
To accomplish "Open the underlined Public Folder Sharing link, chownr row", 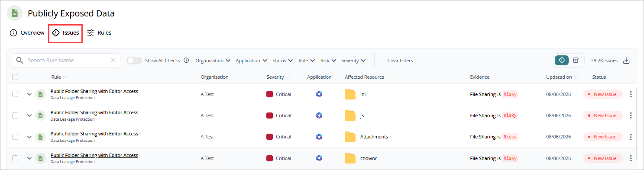I will [x=94, y=155].
